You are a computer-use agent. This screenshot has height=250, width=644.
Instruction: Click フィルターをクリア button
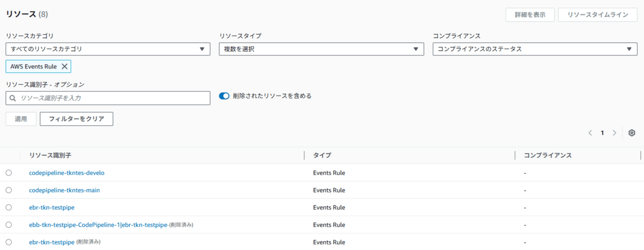coord(76,119)
